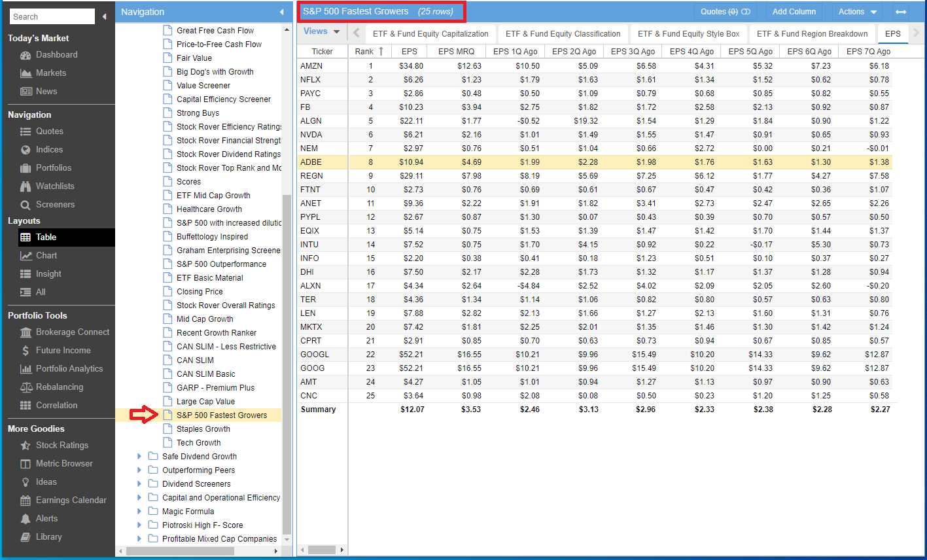Open Screeners in sidebar
Viewport: 927px width, 560px height.
click(47, 205)
